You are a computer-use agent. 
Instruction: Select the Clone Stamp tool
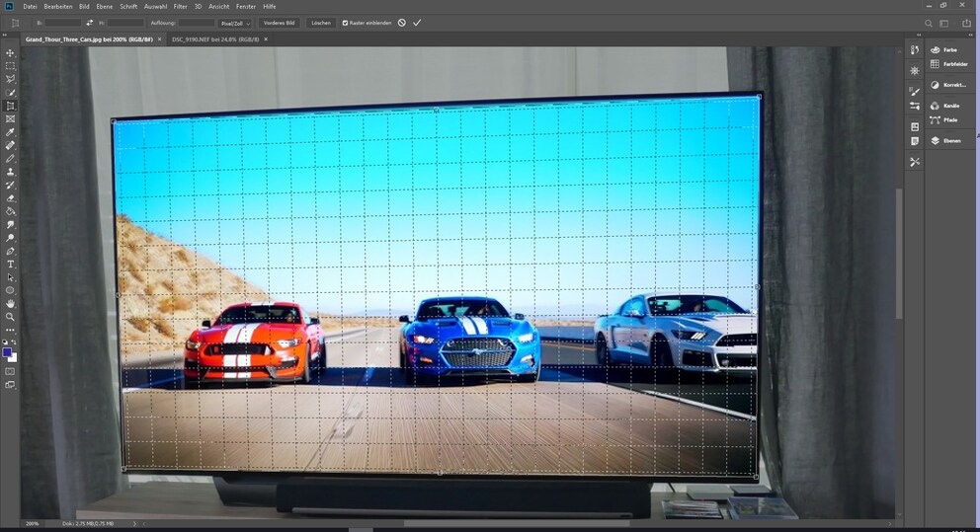point(10,173)
